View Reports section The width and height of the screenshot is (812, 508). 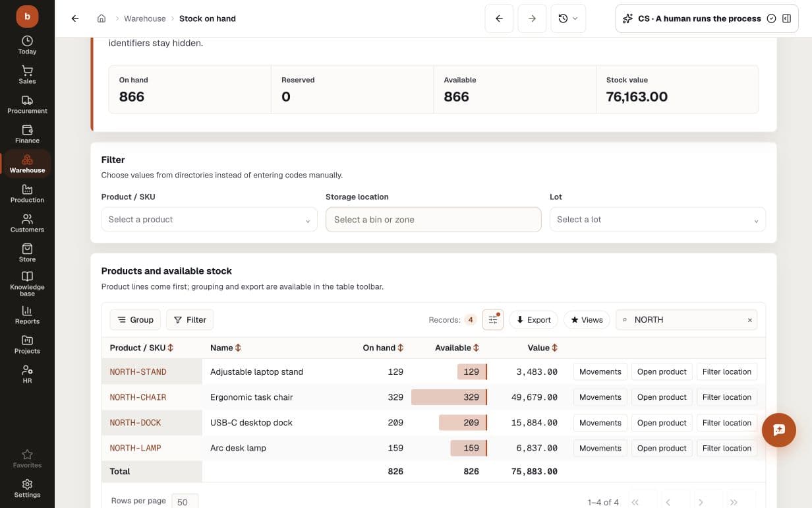[27, 315]
